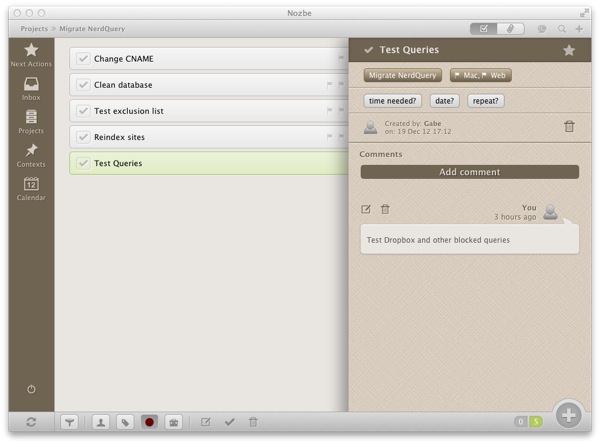Click the red record circle icon

coord(150,422)
